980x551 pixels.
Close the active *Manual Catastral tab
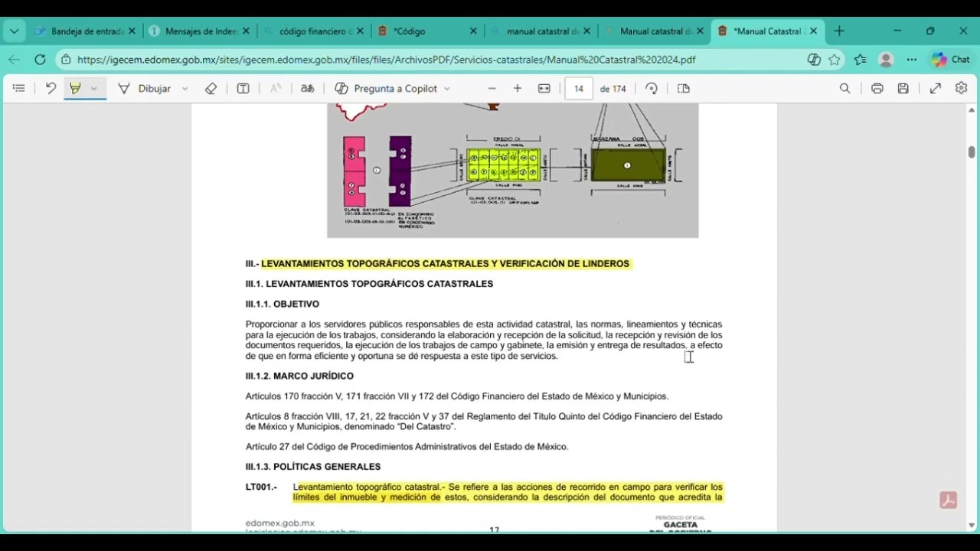(x=813, y=31)
